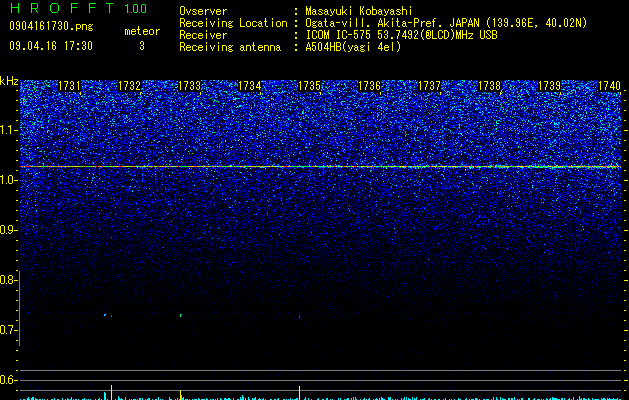Click the 1738 time marker label
The image size is (629, 400).
pyautogui.click(x=489, y=86)
